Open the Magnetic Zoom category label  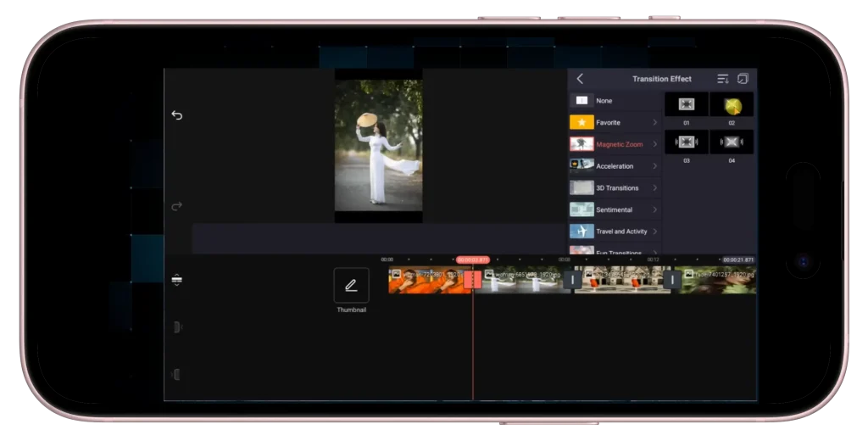(620, 144)
